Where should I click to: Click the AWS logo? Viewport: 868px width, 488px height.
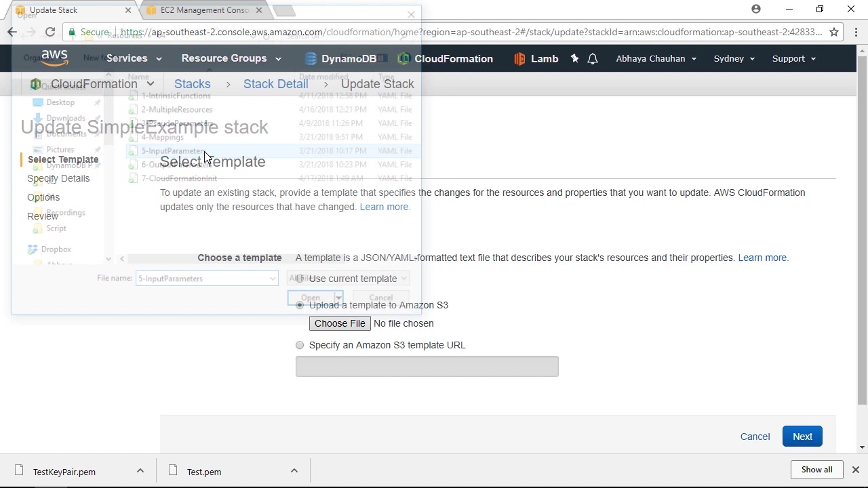pyautogui.click(x=54, y=58)
